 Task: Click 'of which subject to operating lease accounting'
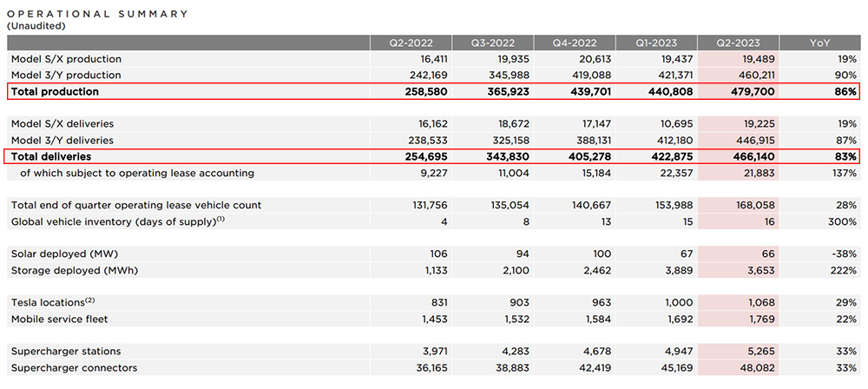point(137,173)
